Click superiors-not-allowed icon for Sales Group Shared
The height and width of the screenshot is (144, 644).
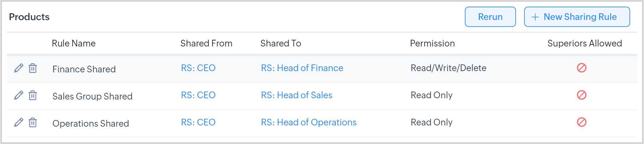tap(581, 95)
